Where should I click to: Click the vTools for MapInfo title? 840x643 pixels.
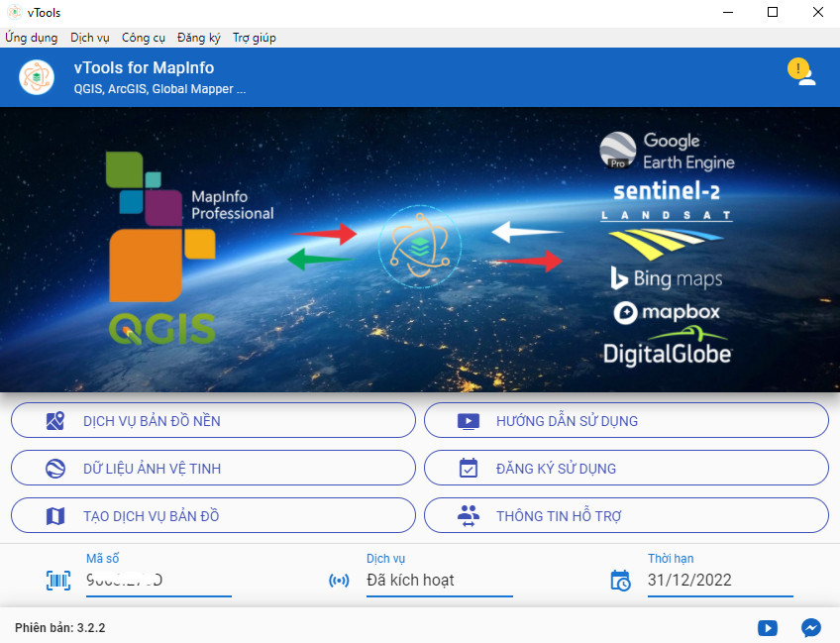click(144, 68)
